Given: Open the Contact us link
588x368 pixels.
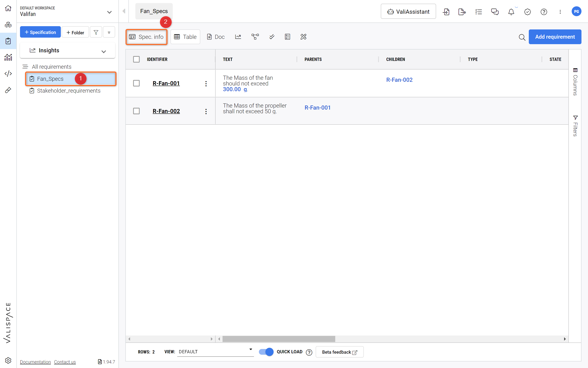Looking at the screenshot, I should [65, 362].
